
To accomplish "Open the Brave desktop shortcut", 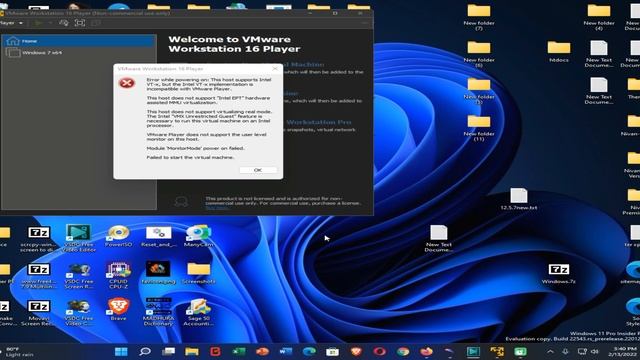I will tap(118, 309).
